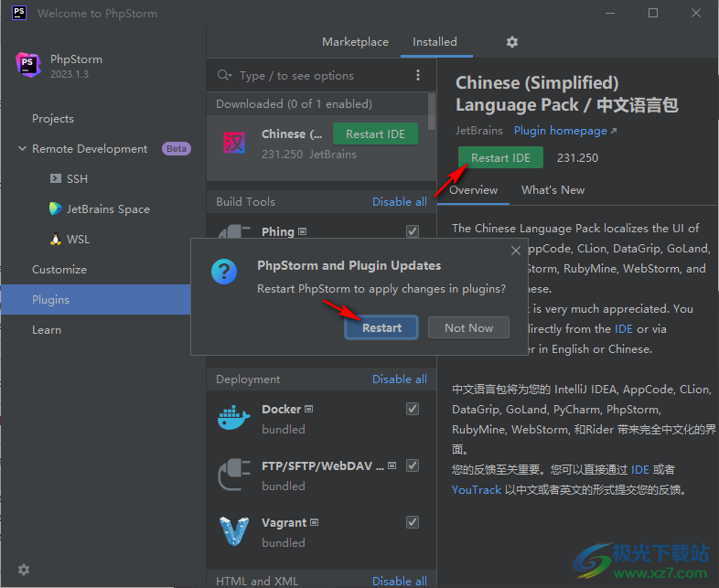Open the What's New tab
The height and width of the screenshot is (588, 719).
coord(553,190)
